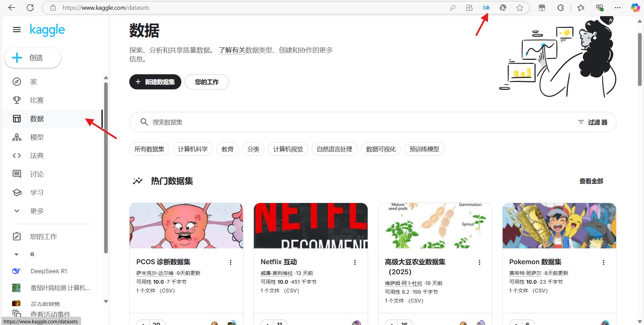Click 查看全部 for trending datasets
This screenshot has height=325, width=644.
[591, 181]
